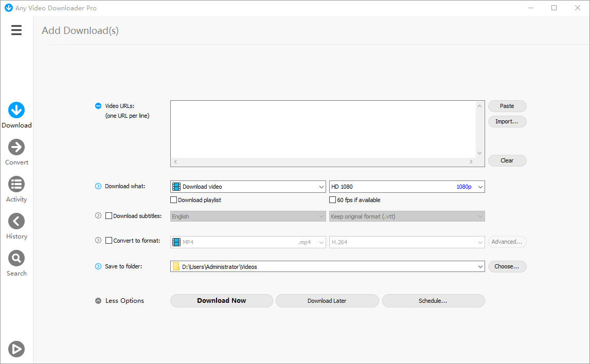The height and width of the screenshot is (364, 590).
Task: Open the hamburger menu icon
Action: click(16, 30)
